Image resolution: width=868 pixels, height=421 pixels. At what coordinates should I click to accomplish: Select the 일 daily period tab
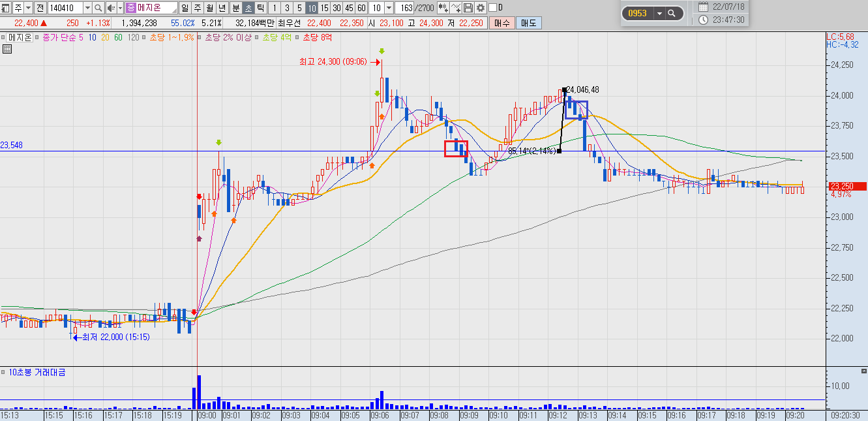tap(186, 8)
